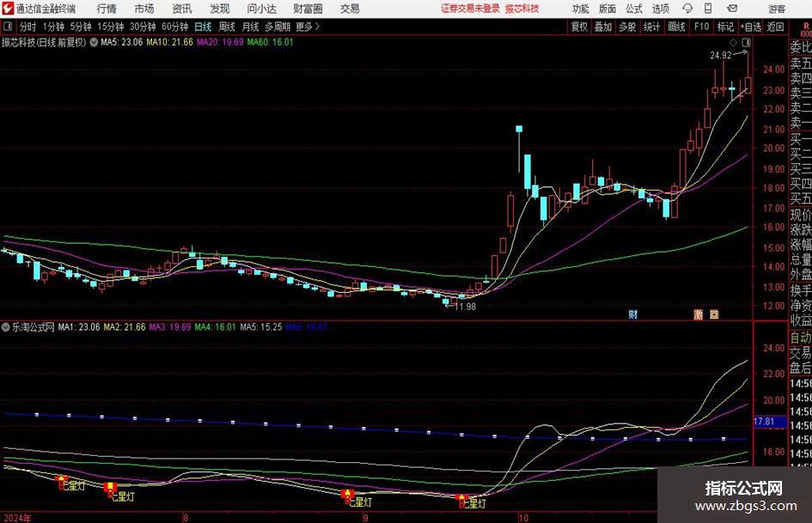Click the 2024年 label on time axis
The image size is (812, 523).
(x=16, y=518)
